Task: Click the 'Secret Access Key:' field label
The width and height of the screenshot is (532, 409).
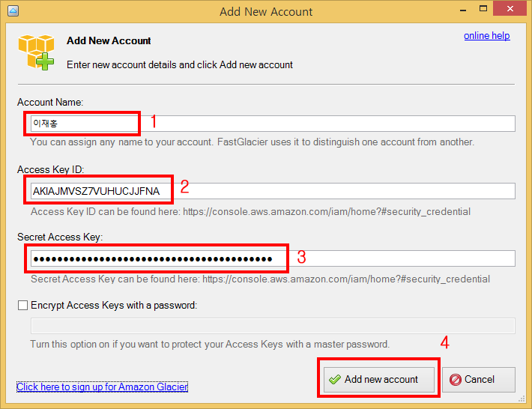Action: click(x=60, y=237)
